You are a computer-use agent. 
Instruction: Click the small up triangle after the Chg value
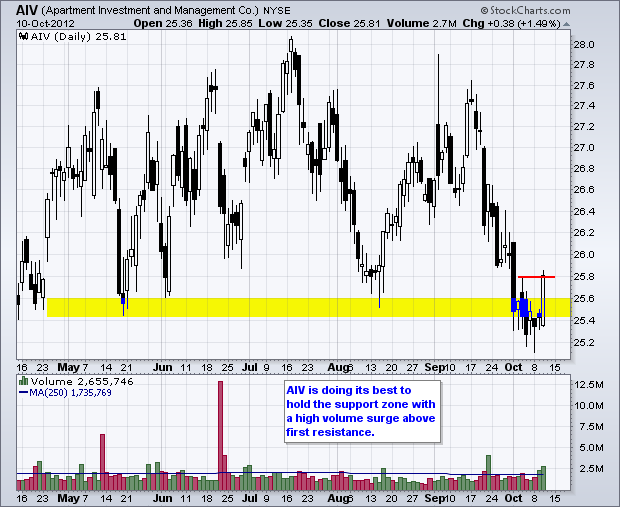tap(567, 24)
